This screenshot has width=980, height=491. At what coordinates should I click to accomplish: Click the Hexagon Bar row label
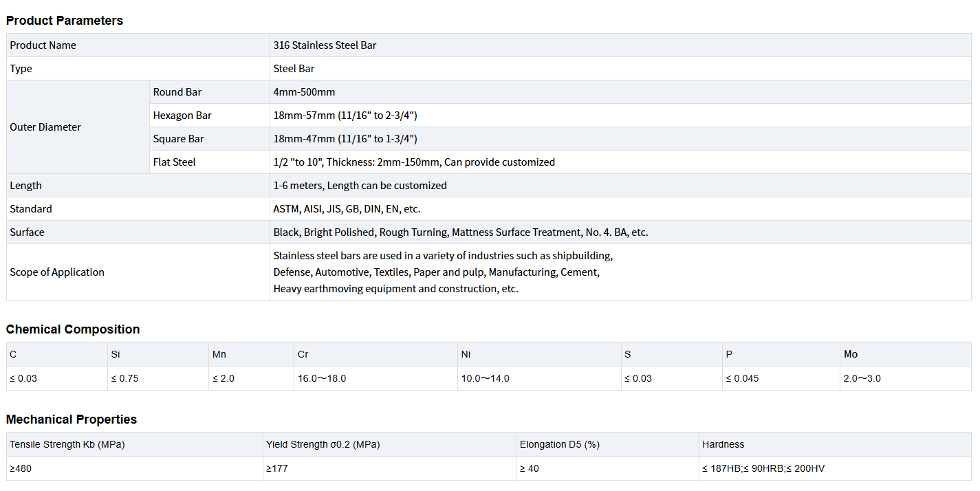click(182, 116)
